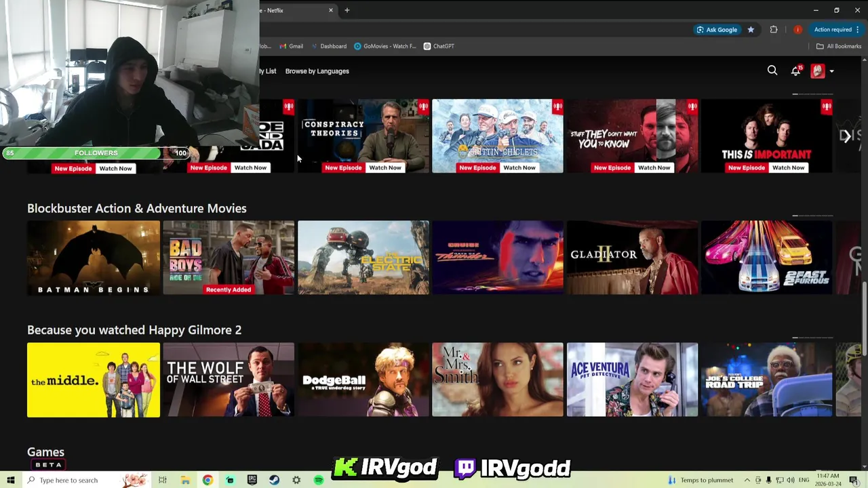Viewport: 868px width, 488px height.
Task: Open Settings gear on taskbar
Action: coord(296,480)
